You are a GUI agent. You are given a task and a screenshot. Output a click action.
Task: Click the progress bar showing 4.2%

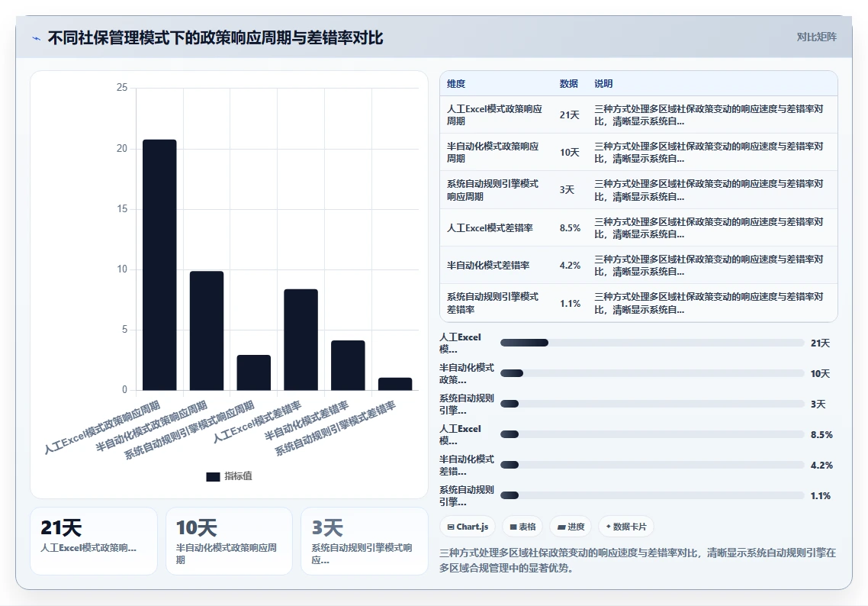click(652, 465)
